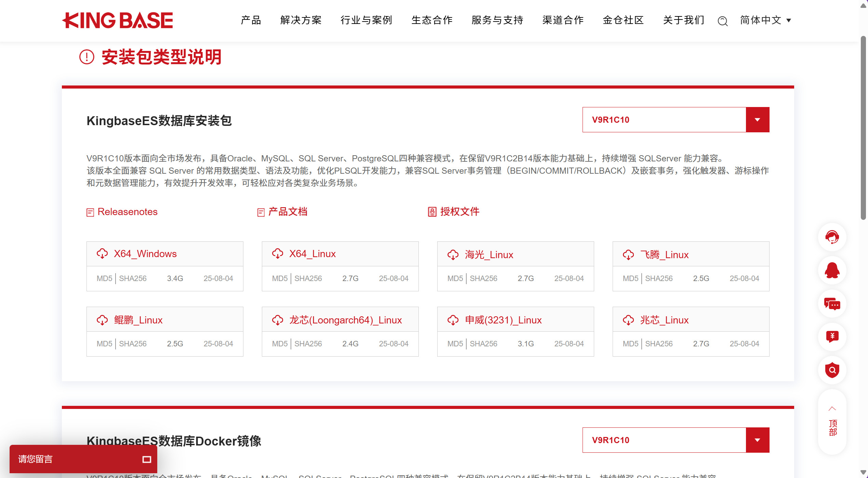Click the search magnifier icon in header
Image resolution: width=868 pixels, height=478 pixels.
coord(722,21)
